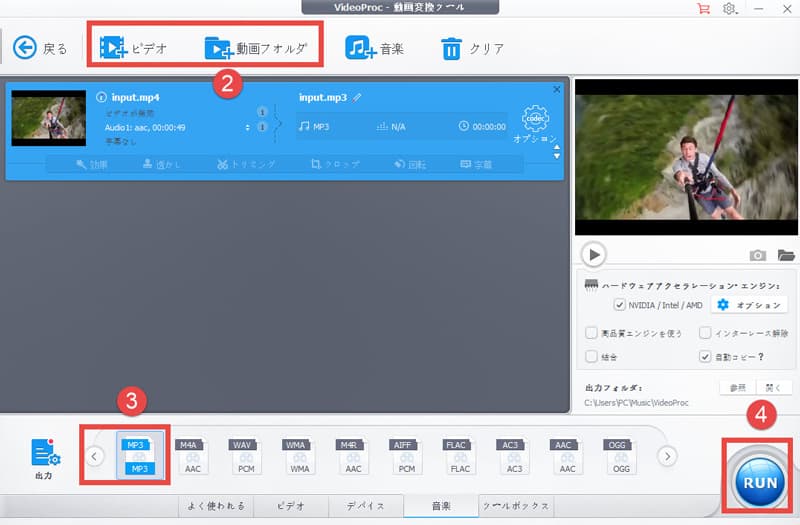Open the folder icon under the preview
The height and width of the screenshot is (525, 800).
[x=786, y=256]
